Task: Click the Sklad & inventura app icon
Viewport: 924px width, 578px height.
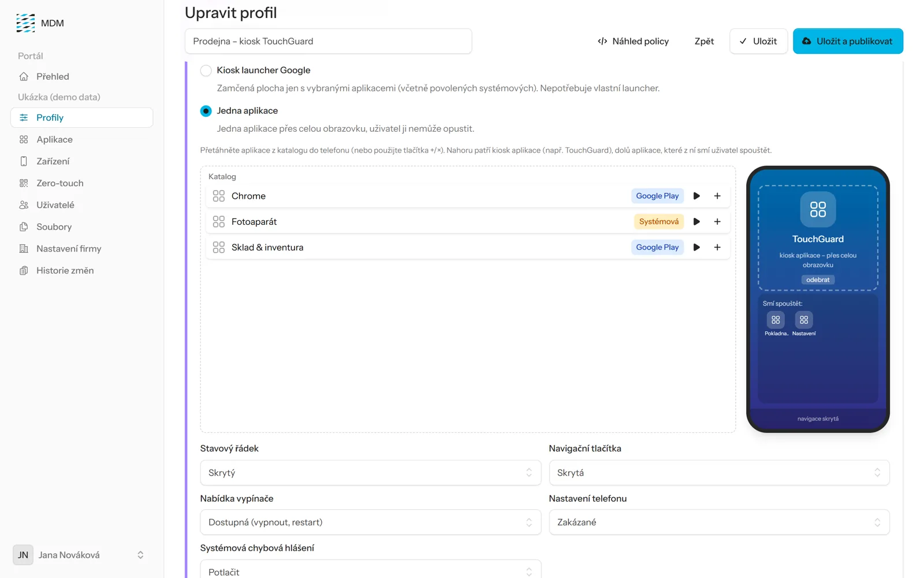Action: click(218, 247)
